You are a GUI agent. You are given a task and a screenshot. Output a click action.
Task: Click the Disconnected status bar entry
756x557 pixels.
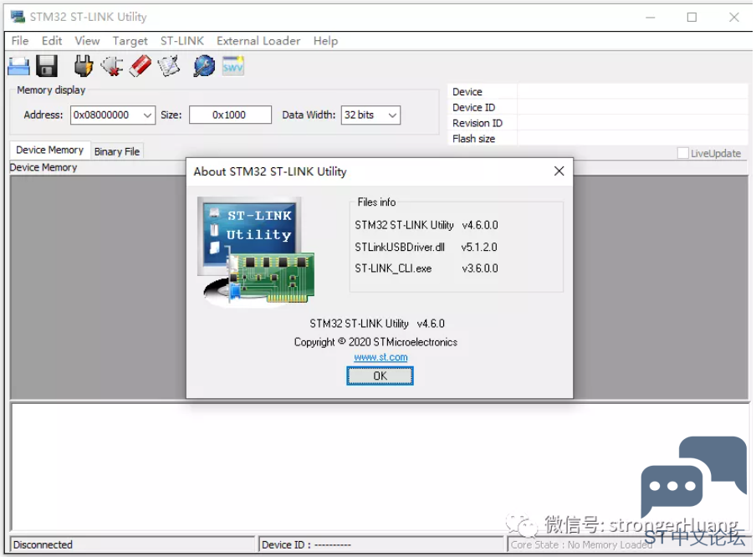click(x=132, y=544)
